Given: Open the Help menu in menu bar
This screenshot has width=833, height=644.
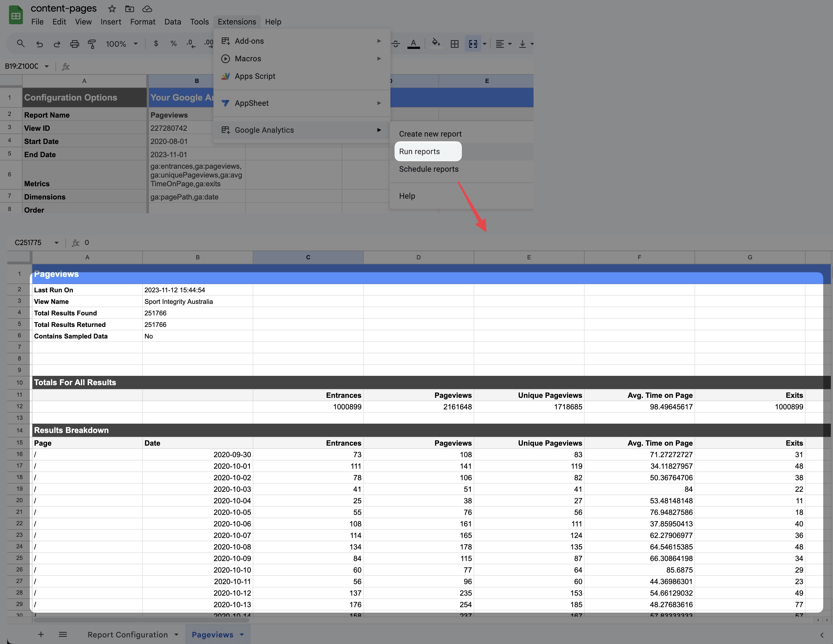Looking at the screenshot, I should (273, 22).
